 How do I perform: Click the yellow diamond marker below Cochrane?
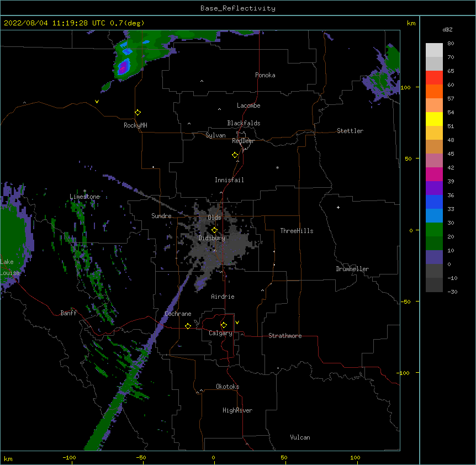coord(188,326)
